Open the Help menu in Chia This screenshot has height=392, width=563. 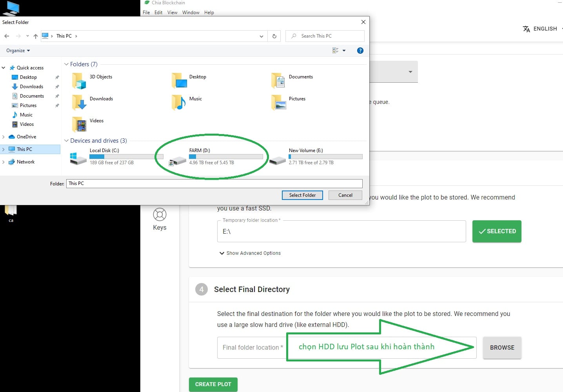click(x=209, y=13)
